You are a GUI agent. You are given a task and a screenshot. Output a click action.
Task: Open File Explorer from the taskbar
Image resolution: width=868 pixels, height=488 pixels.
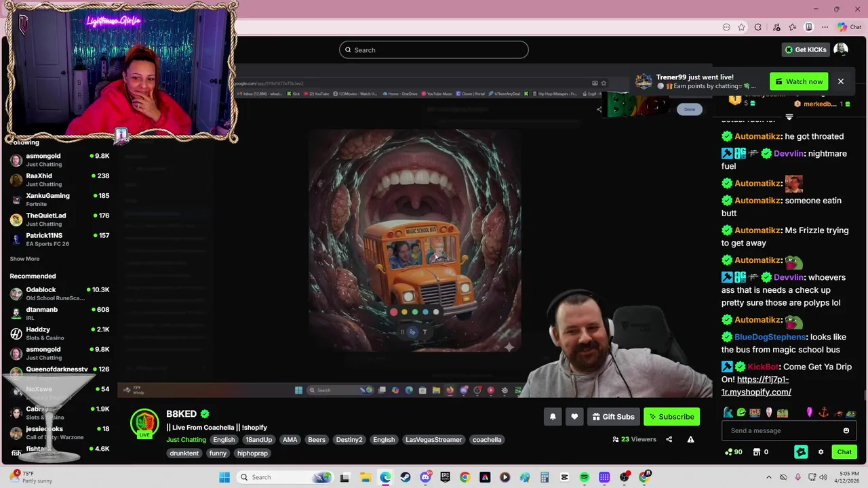click(x=365, y=477)
